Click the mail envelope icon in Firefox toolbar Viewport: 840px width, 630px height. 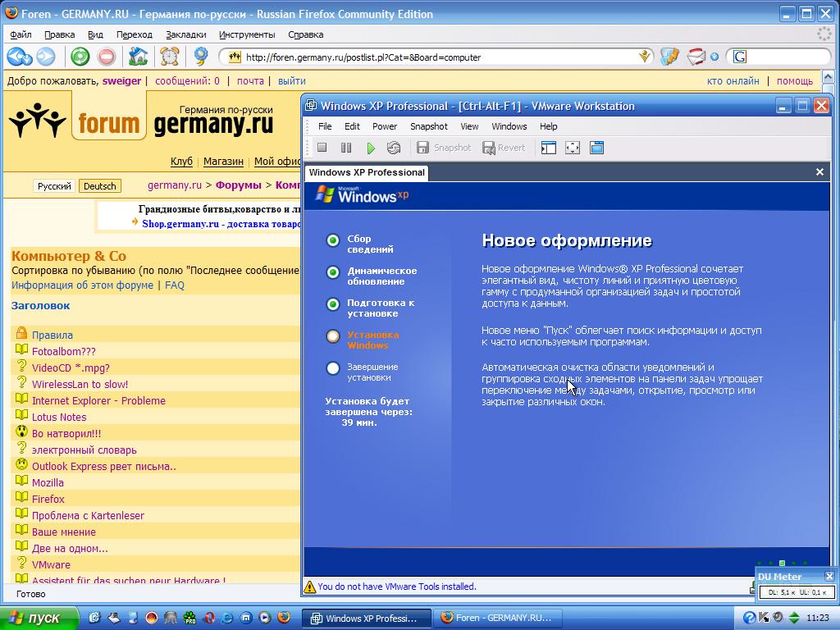tap(696, 57)
